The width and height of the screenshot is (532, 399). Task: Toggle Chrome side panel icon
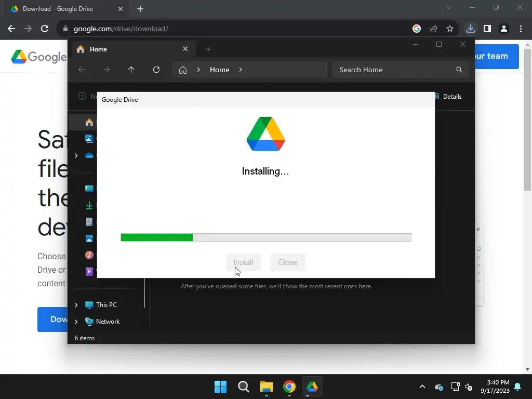coord(487,29)
